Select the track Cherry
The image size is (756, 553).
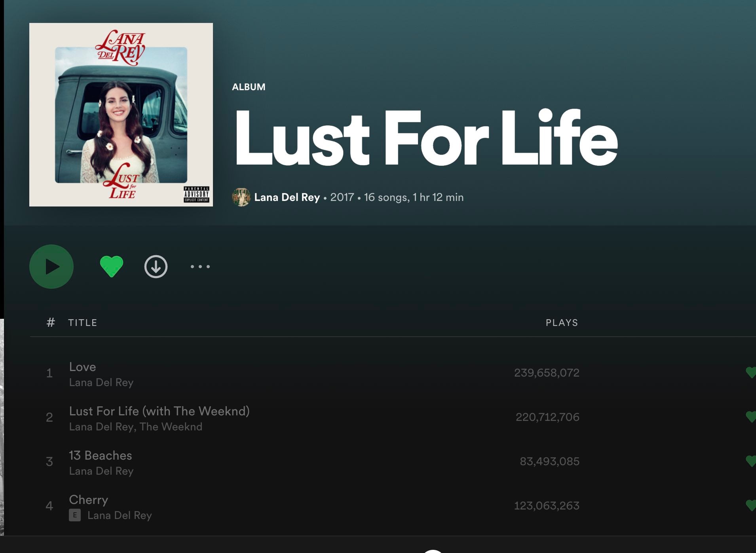(x=88, y=500)
